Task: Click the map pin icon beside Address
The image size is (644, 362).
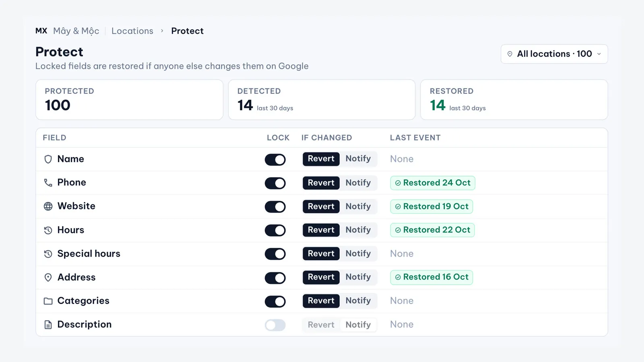Action: [x=48, y=278]
